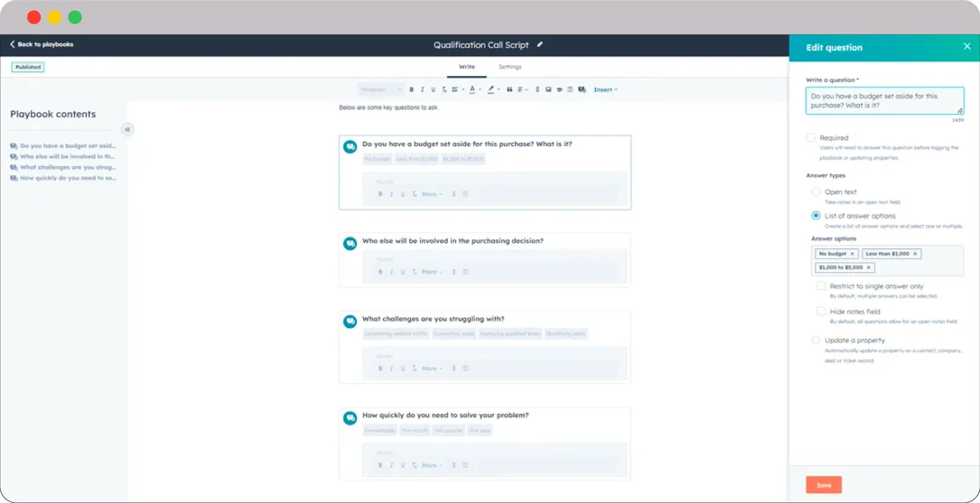Open sidebar entry 'Do you have a budget set asid...'
The width and height of the screenshot is (980, 503).
[63, 145]
